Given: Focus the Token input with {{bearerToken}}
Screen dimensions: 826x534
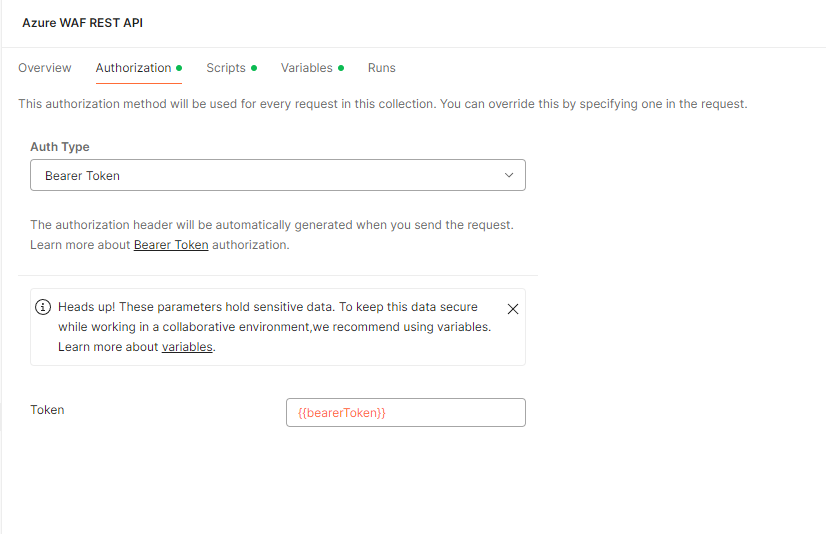Looking at the screenshot, I should pyautogui.click(x=405, y=413).
